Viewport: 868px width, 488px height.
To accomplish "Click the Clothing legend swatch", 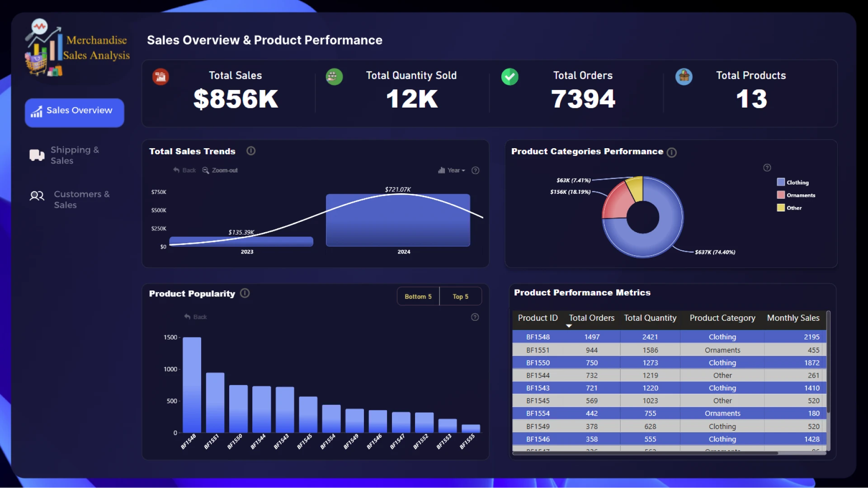I will (x=781, y=182).
